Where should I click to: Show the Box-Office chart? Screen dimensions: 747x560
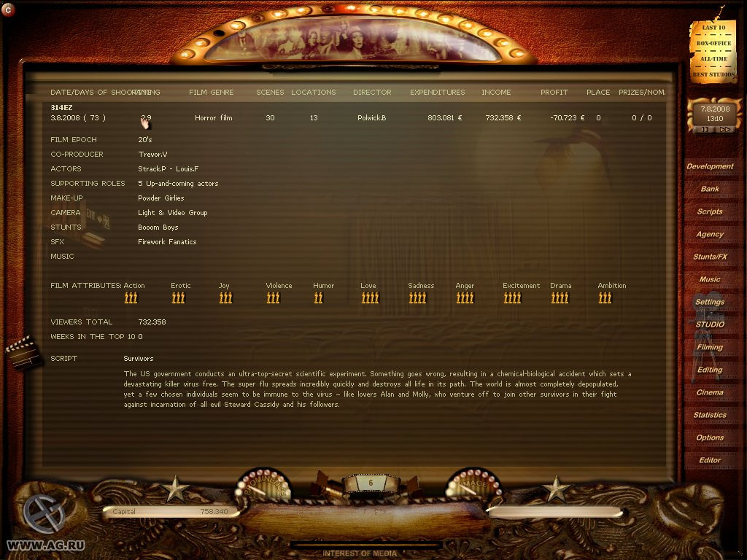713,43
